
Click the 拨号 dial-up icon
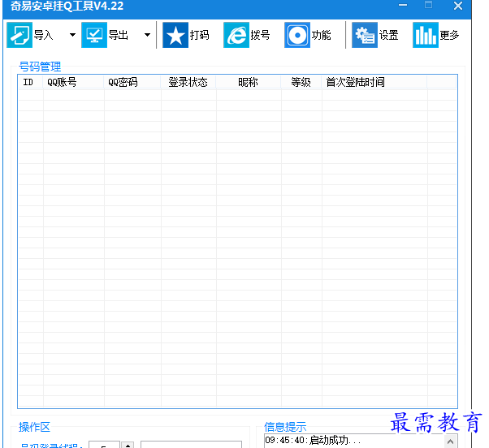[x=236, y=35]
